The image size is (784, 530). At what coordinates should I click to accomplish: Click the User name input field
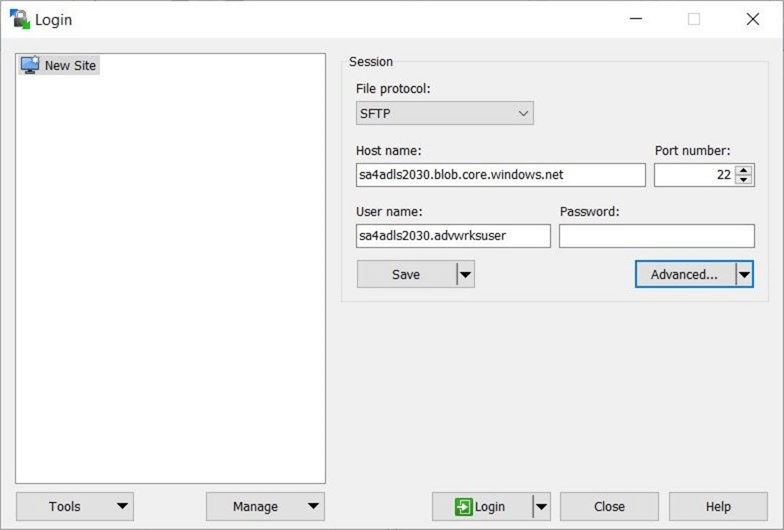453,236
